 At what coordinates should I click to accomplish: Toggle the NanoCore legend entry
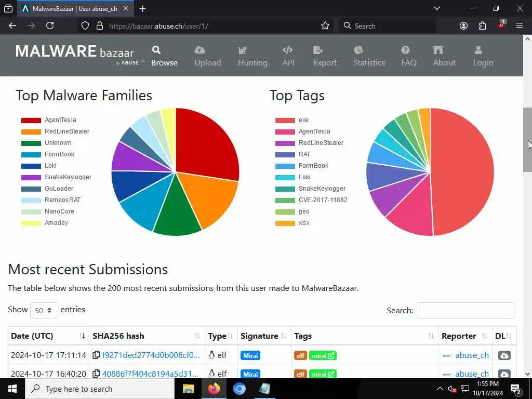click(x=47, y=211)
